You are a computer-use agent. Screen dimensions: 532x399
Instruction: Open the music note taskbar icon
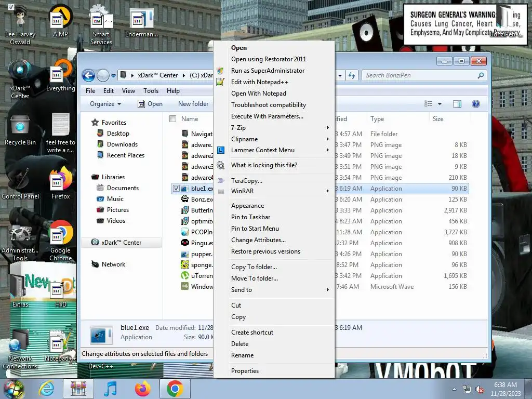tap(111, 389)
